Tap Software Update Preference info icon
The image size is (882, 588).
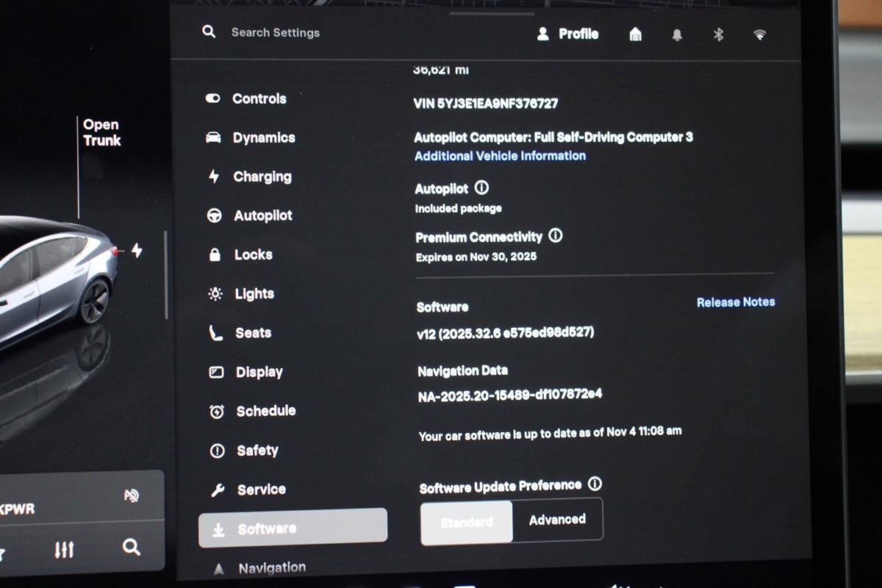click(595, 484)
